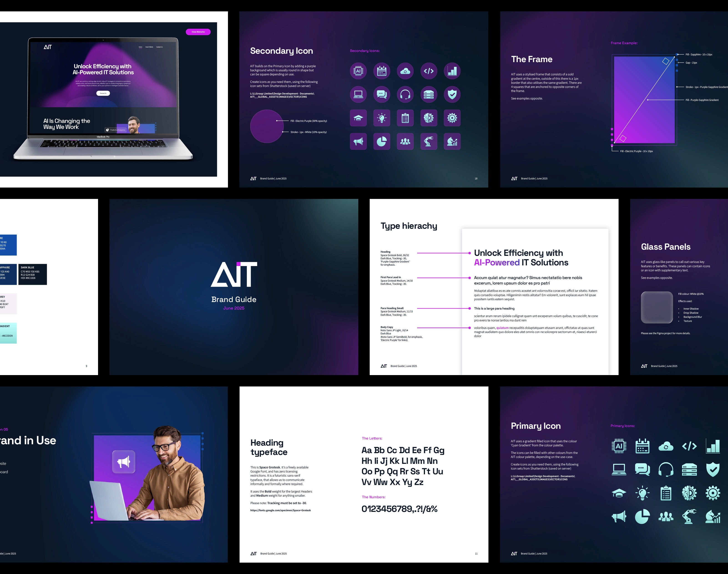
Task: Select the shield checkmark secondary icon
Action: click(x=452, y=94)
